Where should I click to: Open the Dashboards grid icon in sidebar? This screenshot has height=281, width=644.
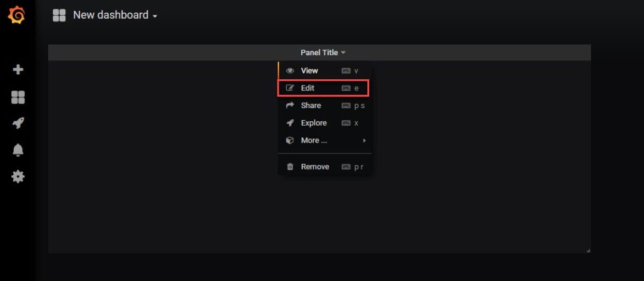tap(18, 97)
